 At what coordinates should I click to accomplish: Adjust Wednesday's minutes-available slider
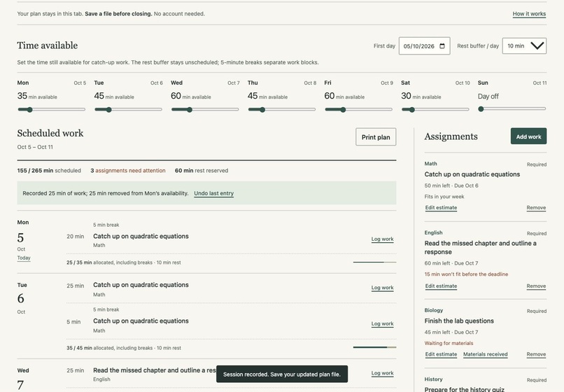click(x=204, y=109)
